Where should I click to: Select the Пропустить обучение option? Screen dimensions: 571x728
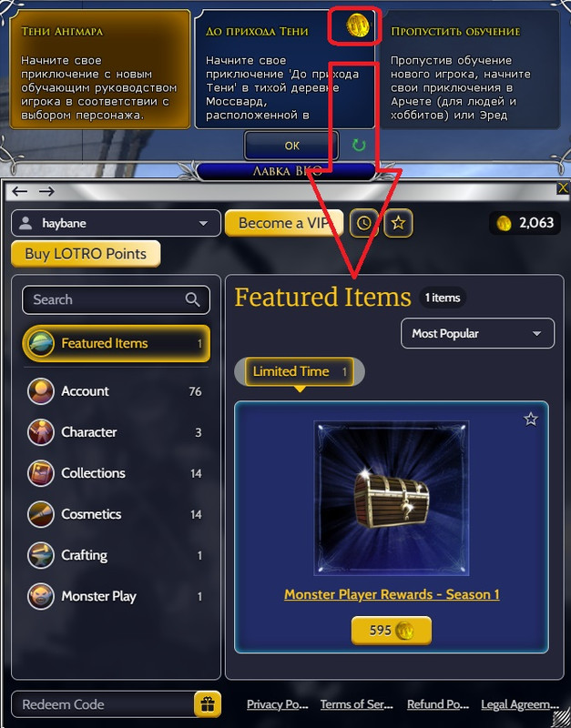(x=470, y=69)
